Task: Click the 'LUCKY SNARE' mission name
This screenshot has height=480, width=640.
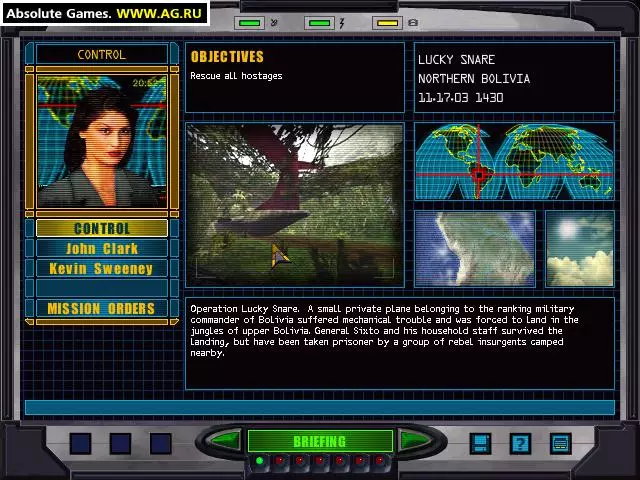Action: click(x=456, y=60)
